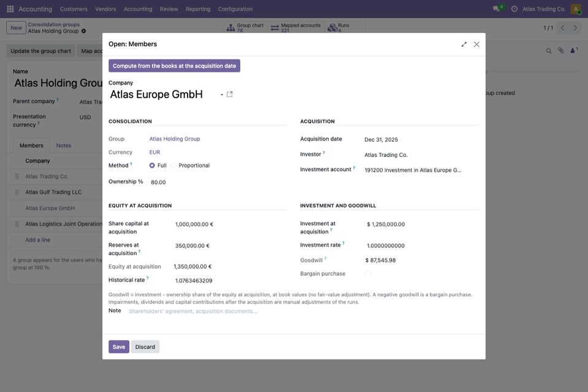The width and height of the screenshot is (588, 392).
Task: Discard the member changes
Action: pos(145,347)
